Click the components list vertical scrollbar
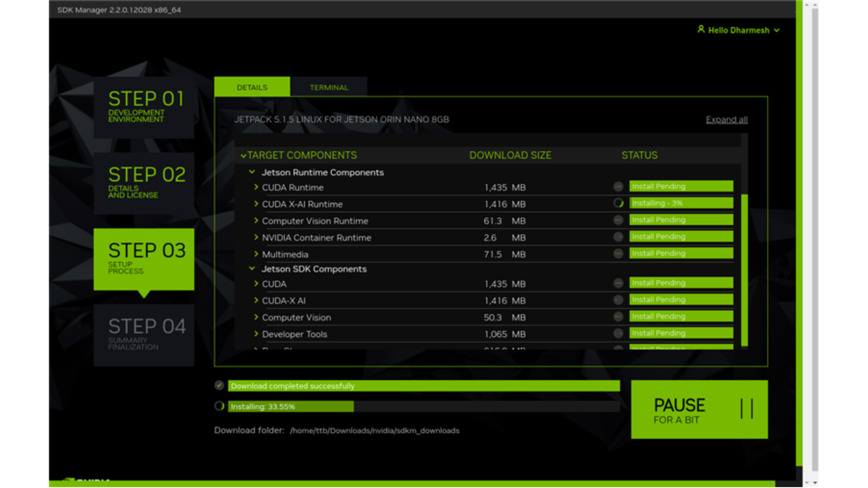The height and width of the screenshot is (488, 868). point(744,270)
